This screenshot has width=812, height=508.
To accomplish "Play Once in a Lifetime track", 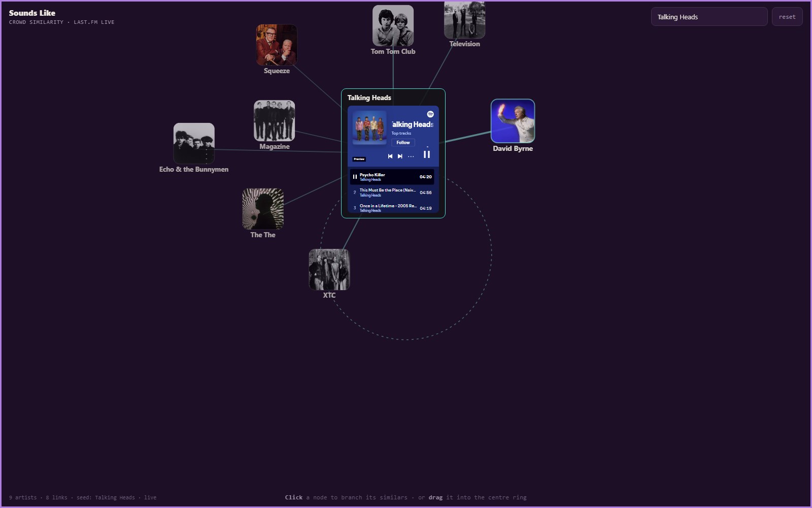I will (x=392, y=208).
